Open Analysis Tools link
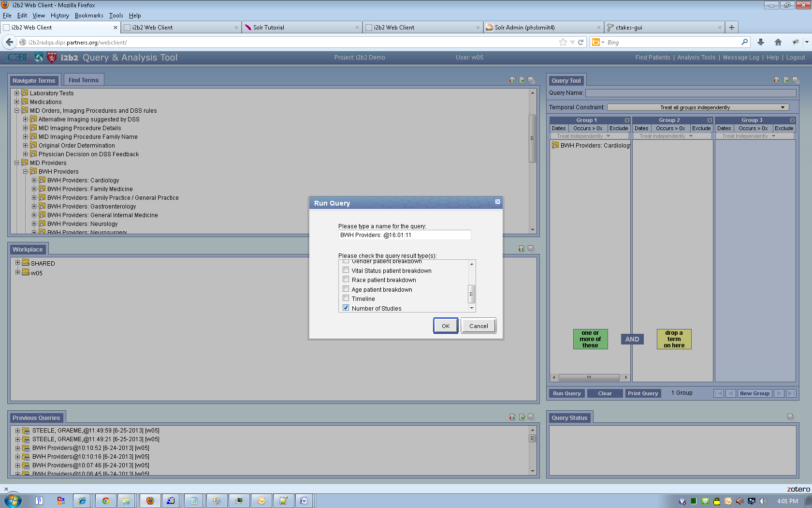Viewport: 812px width, 508px height. 696,58
